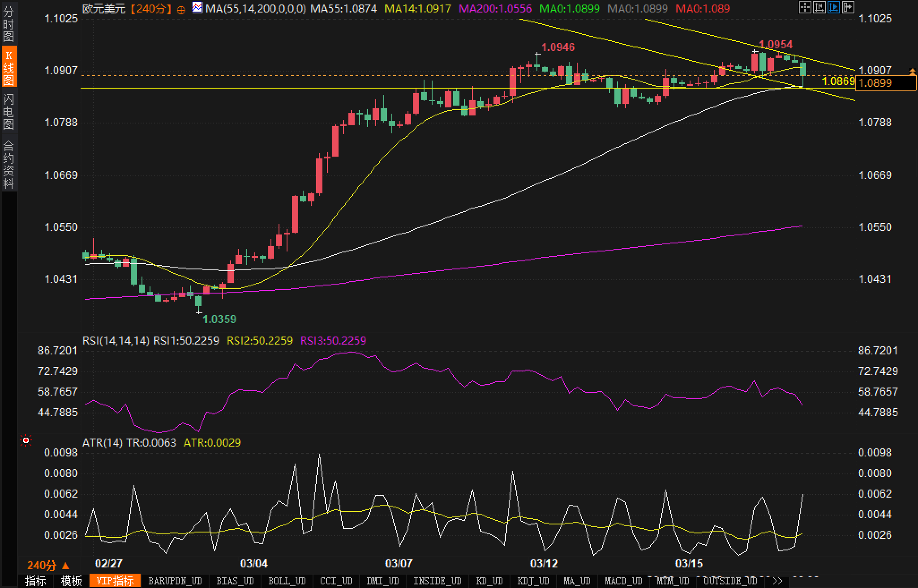The height and width of the screenshot is (588, 918).
Task: Click the RSI2:50.2259 value
Action: pyautogui.click(x=260, y=341)
